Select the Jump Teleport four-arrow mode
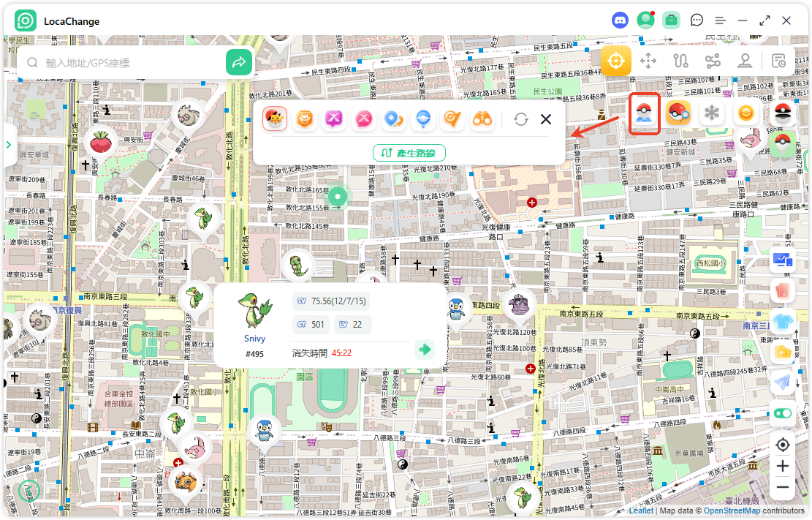Screen dimensions: 812x520 [648, 61]
